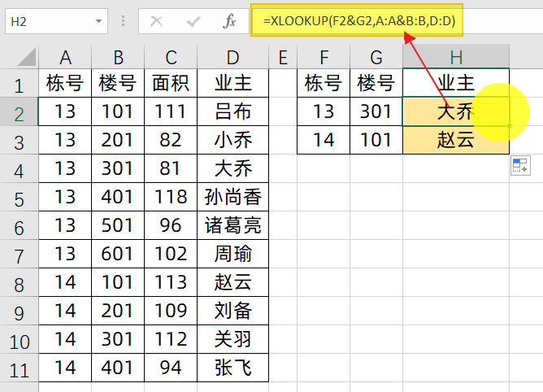543x392 pixels.
Task: Click cell C1 '面积'
Action: [171, 83]
